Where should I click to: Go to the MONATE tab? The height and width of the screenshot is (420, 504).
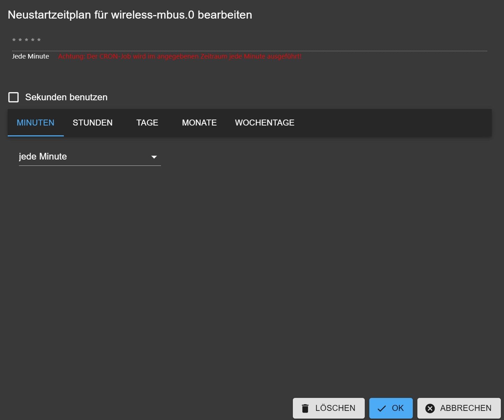[x=199, y=123]
